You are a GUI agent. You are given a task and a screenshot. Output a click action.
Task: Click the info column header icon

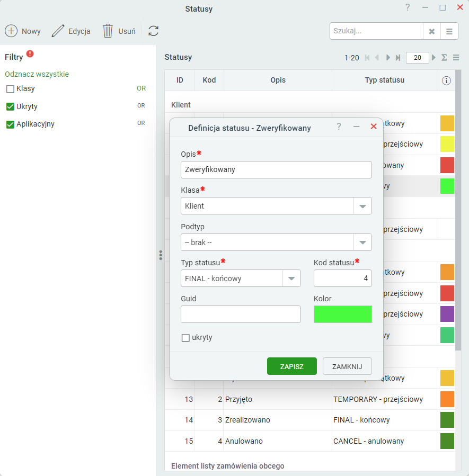coord(446,80)
